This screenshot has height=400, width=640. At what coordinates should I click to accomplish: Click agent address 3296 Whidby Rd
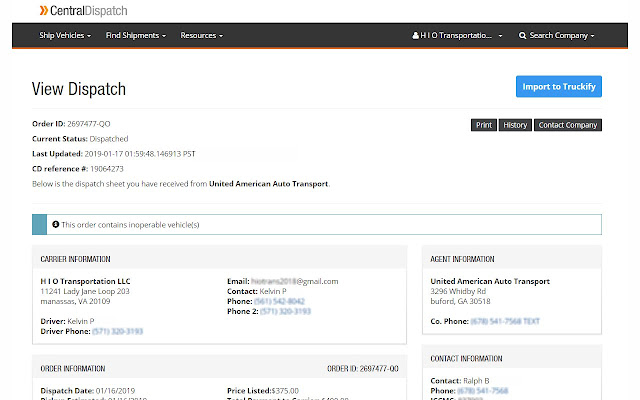pyautogui.click(x=458, y=291)
